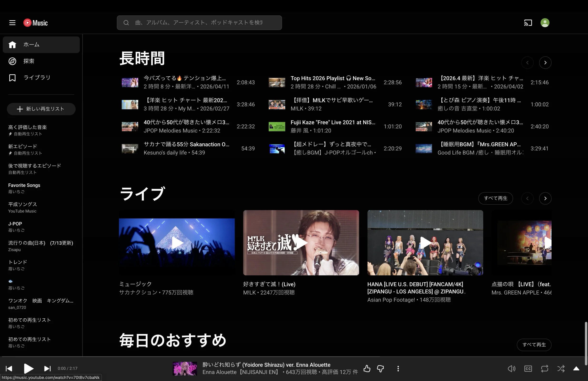Viewport: 588px width, 381px height.
Task: Go to previous page of 長時間 section
Action: [x=528, y=63]
